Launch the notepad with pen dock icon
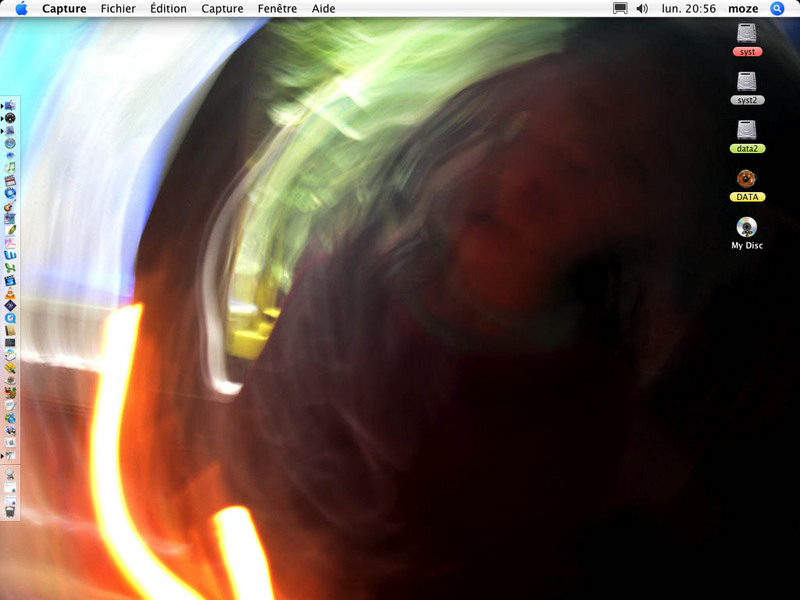The image size is (800, 600). (x=10, y=405)
